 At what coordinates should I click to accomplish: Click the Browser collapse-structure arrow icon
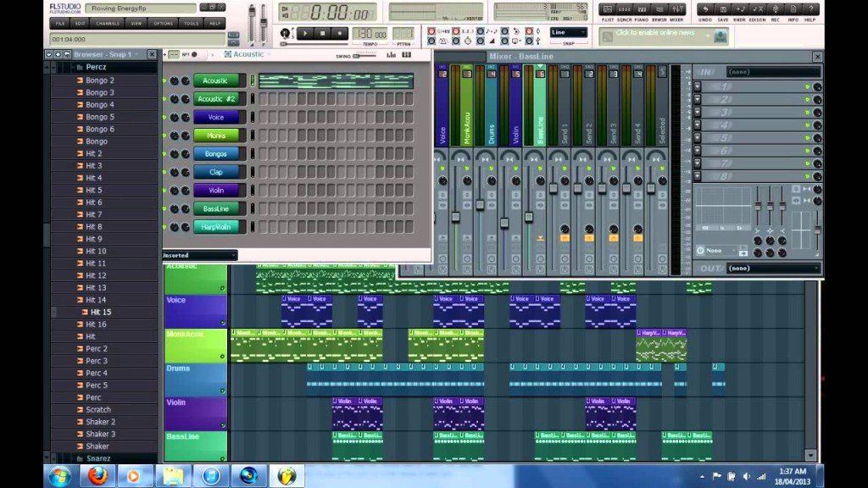(x=48, y=54)
